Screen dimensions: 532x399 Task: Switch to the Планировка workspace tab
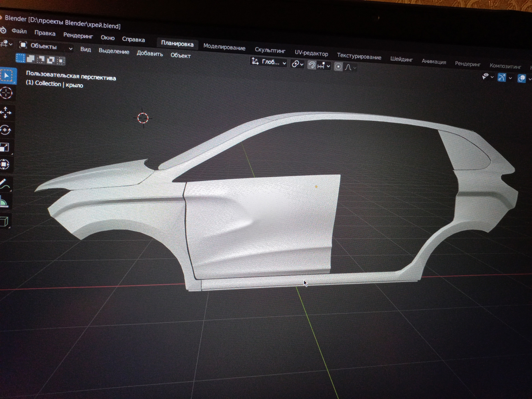point(177,44)
